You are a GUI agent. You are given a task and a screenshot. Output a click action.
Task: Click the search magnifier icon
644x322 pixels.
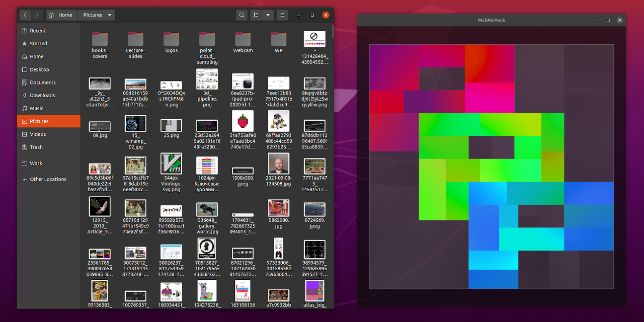point(242,15)
